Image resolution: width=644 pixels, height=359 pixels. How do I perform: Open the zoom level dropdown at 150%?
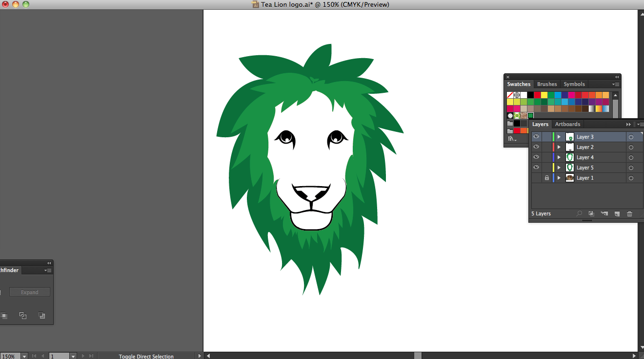point(24,357)
